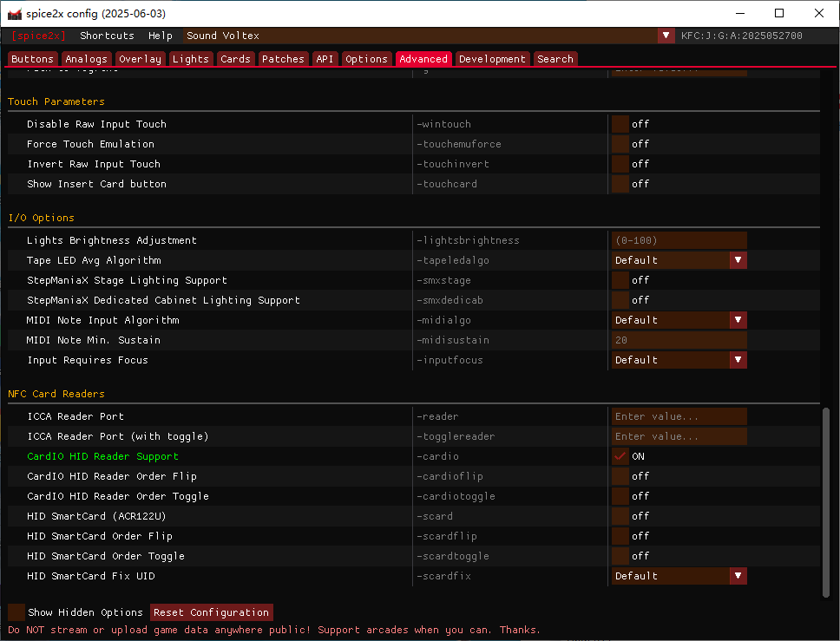Open the MIDI Note Input Algorithm dropdown
The image size is (840, 641).
(738, 320)
